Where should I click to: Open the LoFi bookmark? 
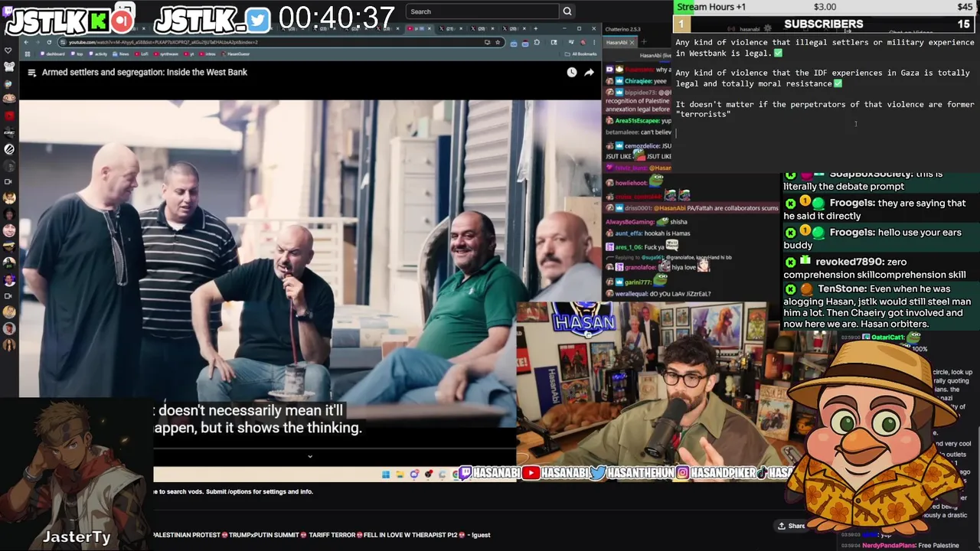142,54
